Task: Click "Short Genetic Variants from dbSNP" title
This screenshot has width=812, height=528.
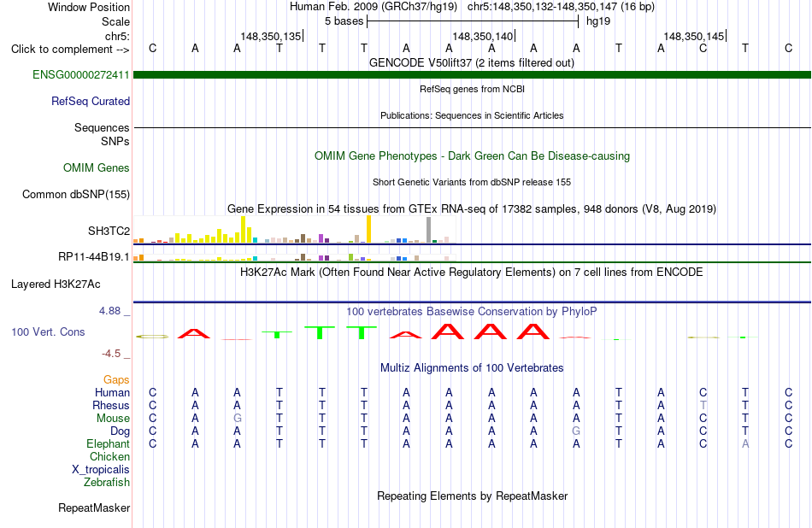Action: pos(472,182)
